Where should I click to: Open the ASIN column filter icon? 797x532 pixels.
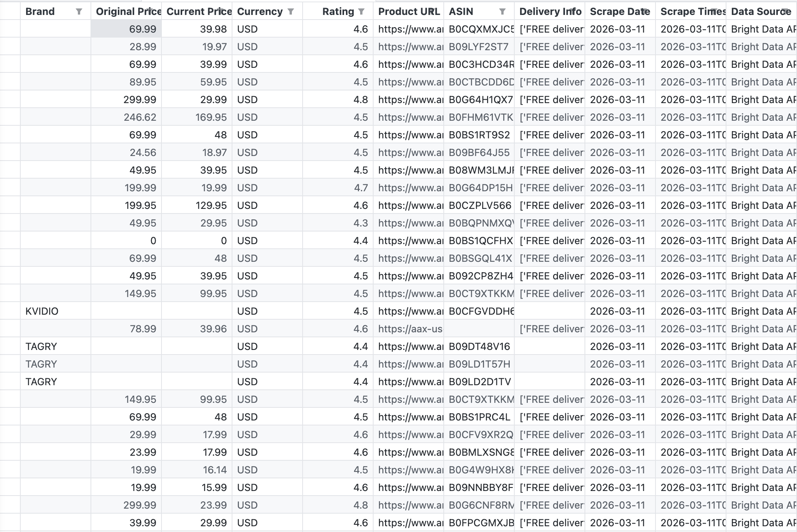coord(502,11)
